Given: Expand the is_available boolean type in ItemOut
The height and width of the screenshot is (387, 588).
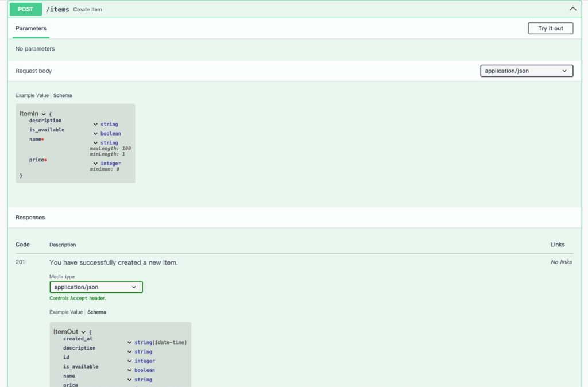Looking at the screenshot, I should [x=130, y=370].
